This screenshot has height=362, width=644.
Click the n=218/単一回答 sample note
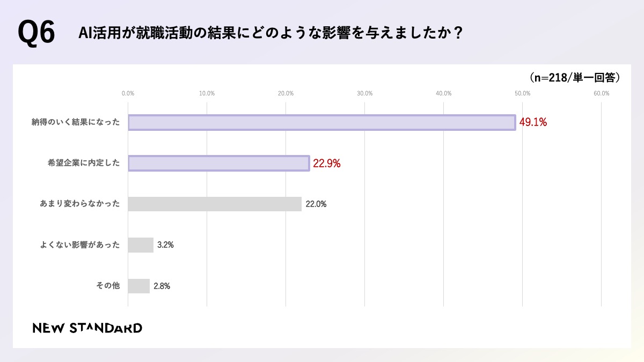click(575, 78)
